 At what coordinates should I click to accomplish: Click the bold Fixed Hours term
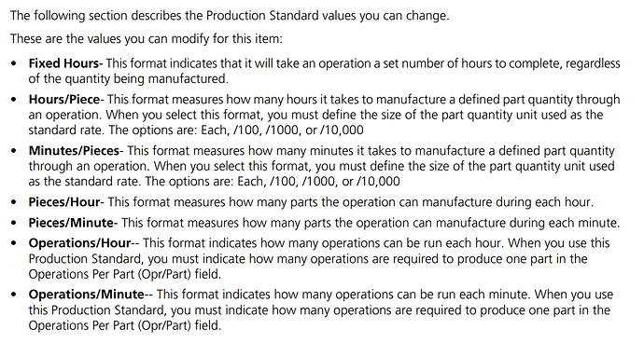pyautogui.click(x=63, y=63)
